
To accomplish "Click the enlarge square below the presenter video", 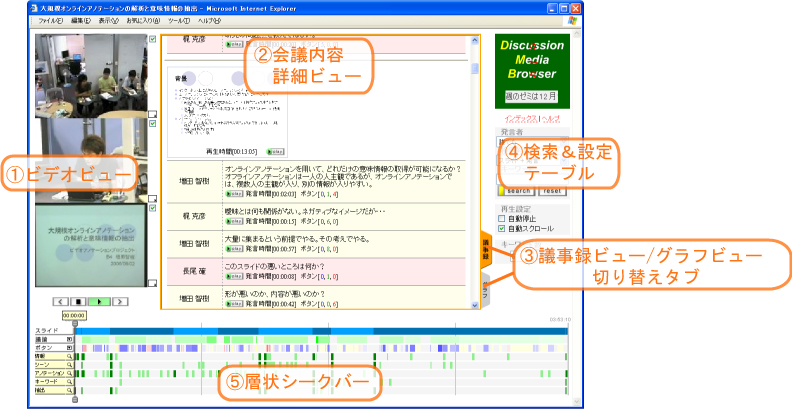I will 153,198.
